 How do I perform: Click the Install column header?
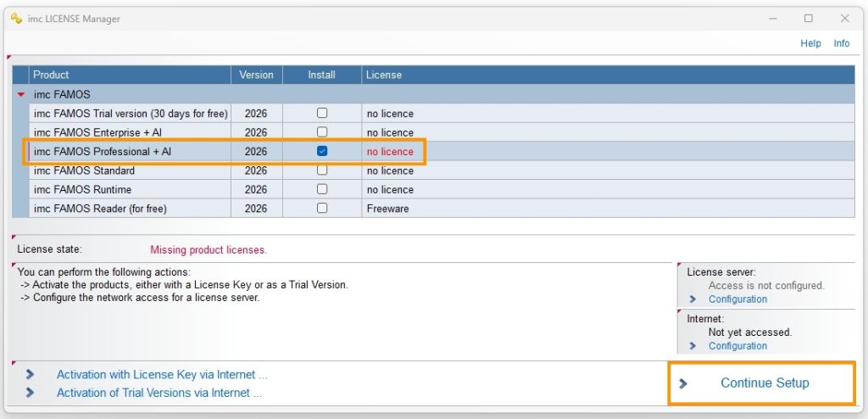[322, 75]
